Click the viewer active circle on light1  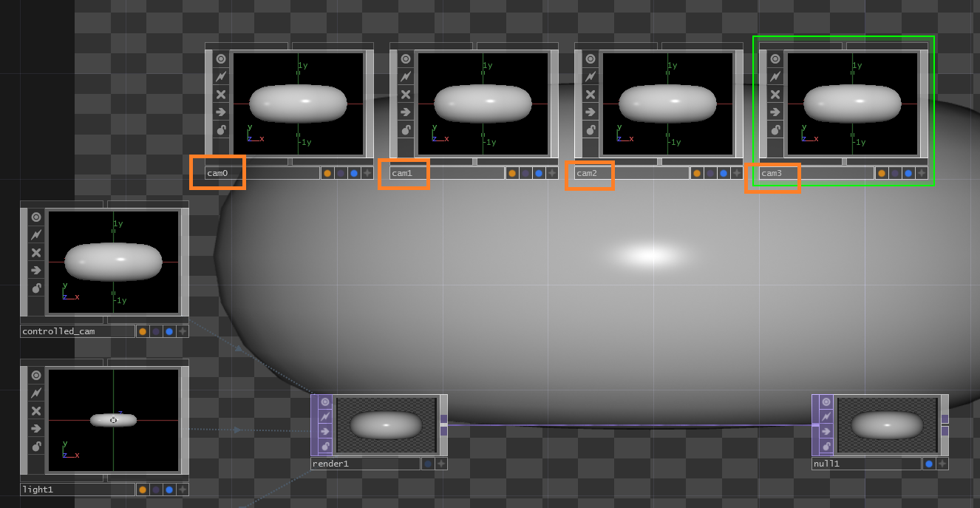[35, 376]
